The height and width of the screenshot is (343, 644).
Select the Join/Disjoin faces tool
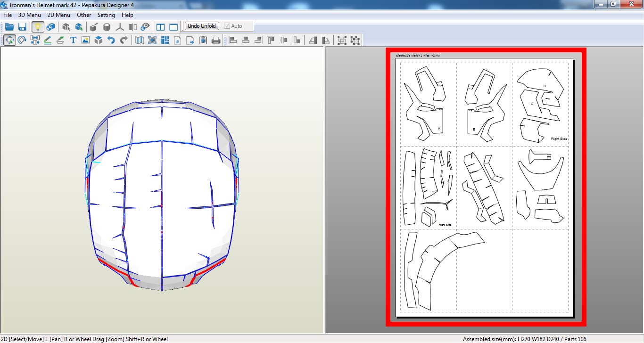pos(35,40)
